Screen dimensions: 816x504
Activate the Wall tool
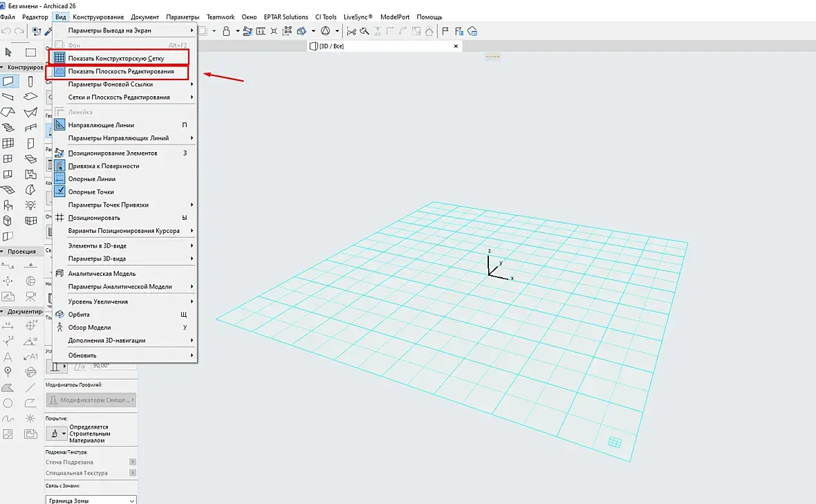coord(8,82)
